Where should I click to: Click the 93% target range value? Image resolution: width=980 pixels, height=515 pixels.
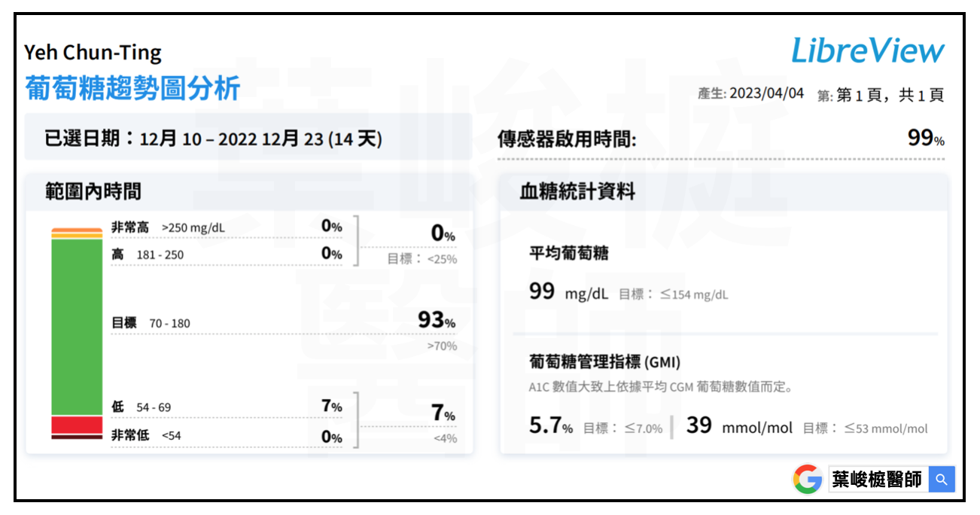click(436, 320)
